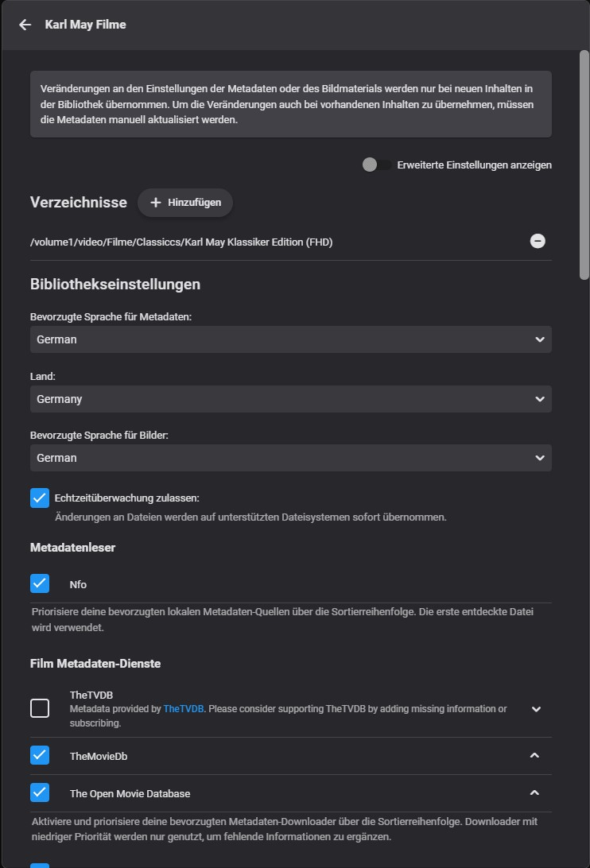This screenshot has width=590, height=868.
Task: Click the Karl May Filme title
Action: pyautogui.click(x=85, y=25)
